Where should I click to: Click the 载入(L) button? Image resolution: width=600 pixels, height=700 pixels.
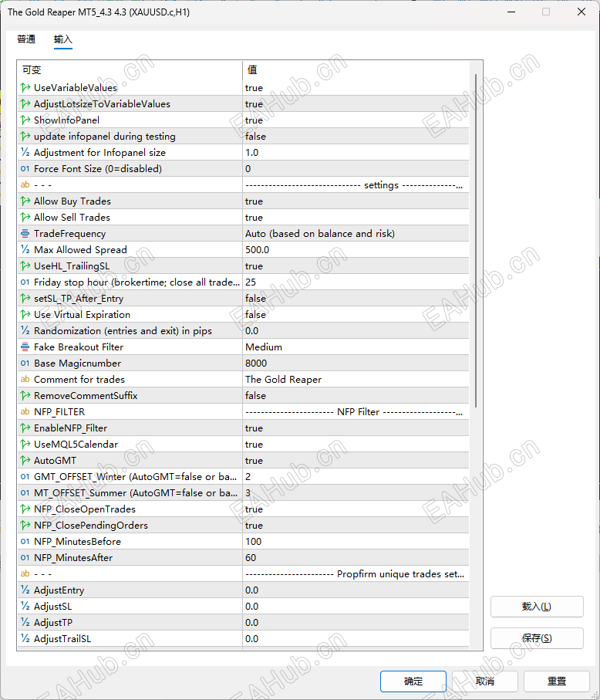[537, 607]
